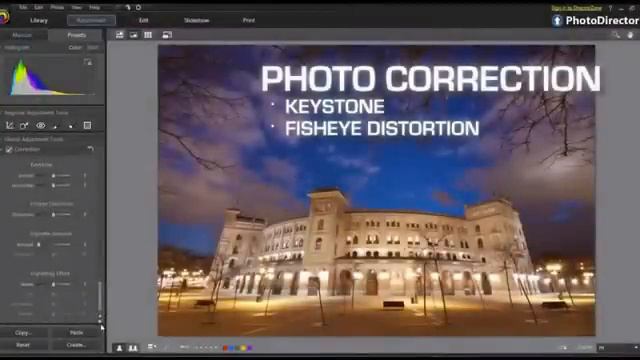The image size is (640, 360).
Task: Click the left panel vertical scrollbar
Action: (x=100, y=296)
